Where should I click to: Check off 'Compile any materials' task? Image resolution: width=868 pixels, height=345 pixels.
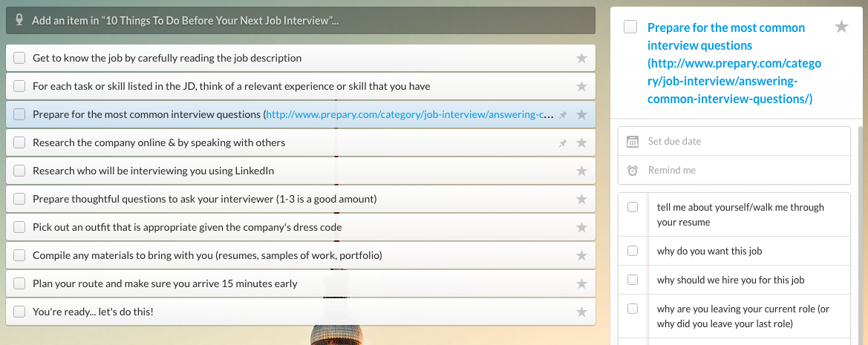pyautogui.click(x=19, y=255)
